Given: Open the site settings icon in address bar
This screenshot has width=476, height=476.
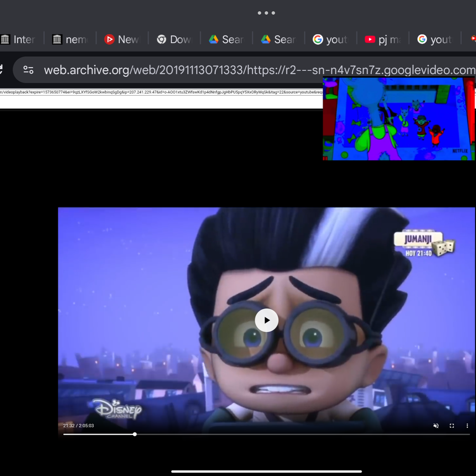Looking at the screenshot, I should coord(29,70).
